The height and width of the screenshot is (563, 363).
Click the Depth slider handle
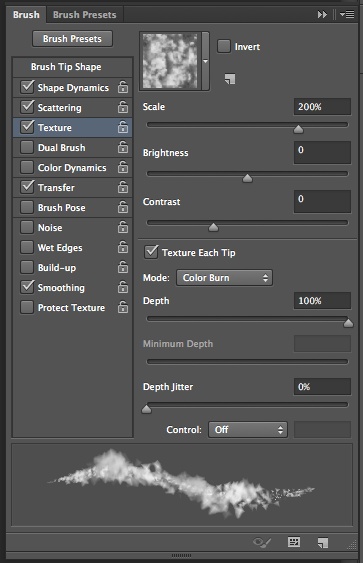348,323
